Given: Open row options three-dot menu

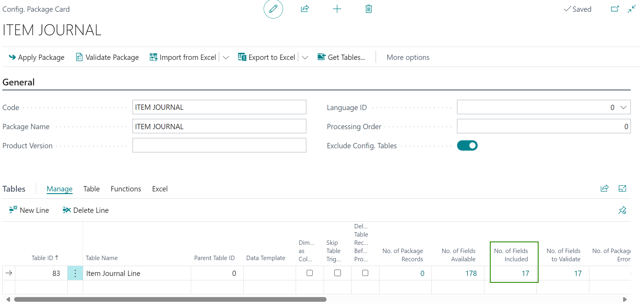Looking at the screenshot, I should tap(75, 273).
